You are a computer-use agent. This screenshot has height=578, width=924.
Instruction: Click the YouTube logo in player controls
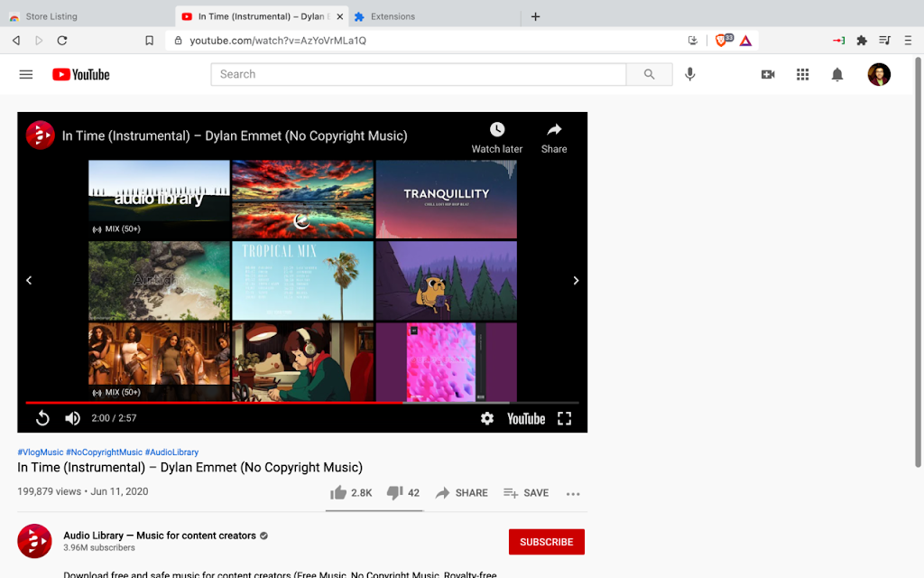tap(526, 419)
